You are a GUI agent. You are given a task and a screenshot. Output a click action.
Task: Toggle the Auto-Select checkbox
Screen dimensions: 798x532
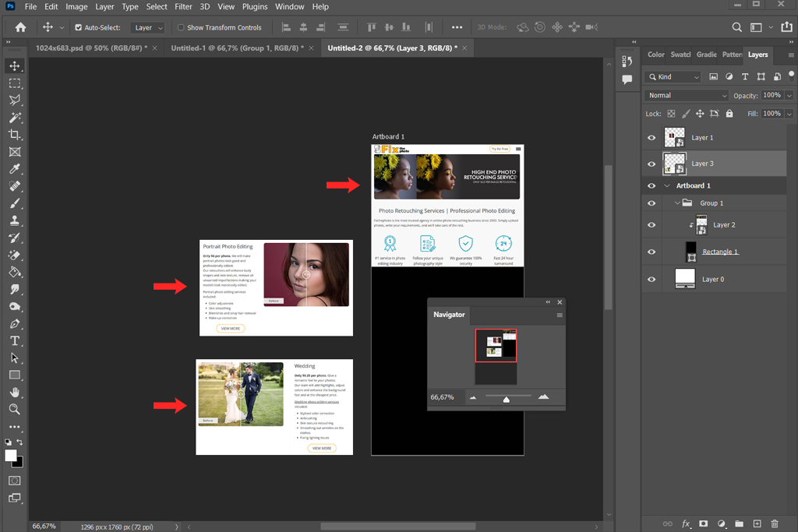click(x=79, y=27)
